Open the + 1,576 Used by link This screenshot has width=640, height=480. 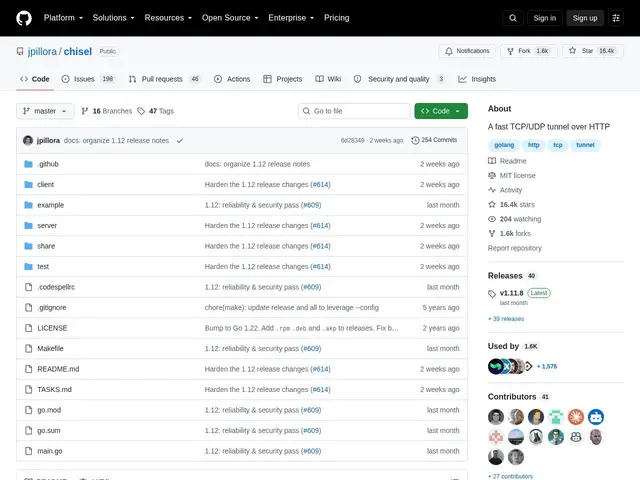[547, 367]
